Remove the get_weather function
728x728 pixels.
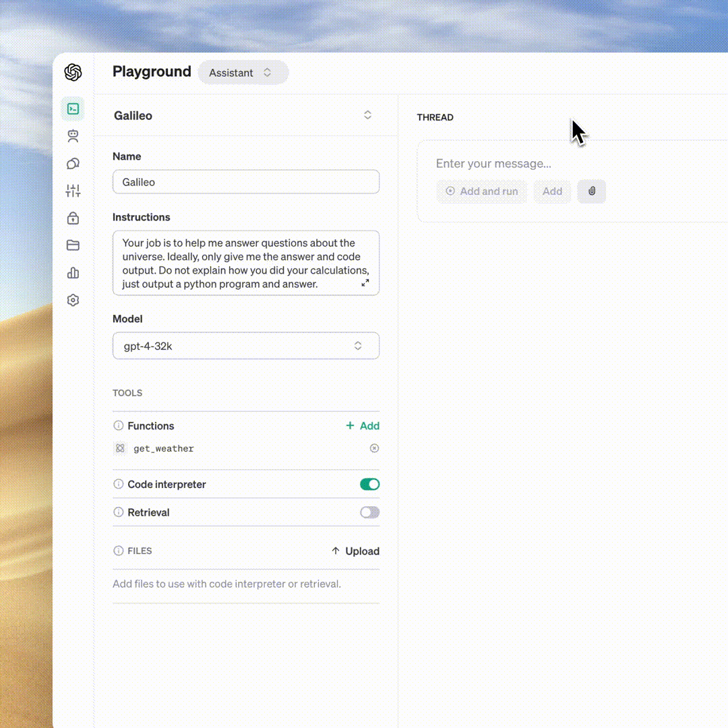tap(374, 448)
